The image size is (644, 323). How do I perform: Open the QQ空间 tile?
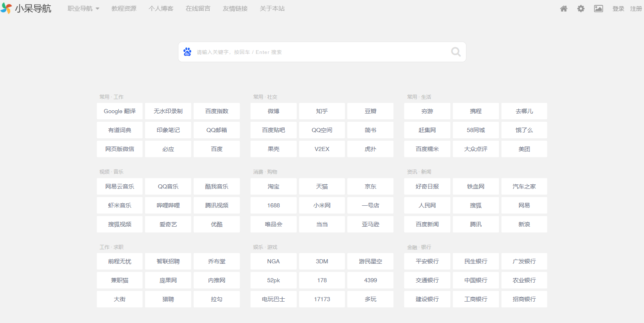pos(322,130)
